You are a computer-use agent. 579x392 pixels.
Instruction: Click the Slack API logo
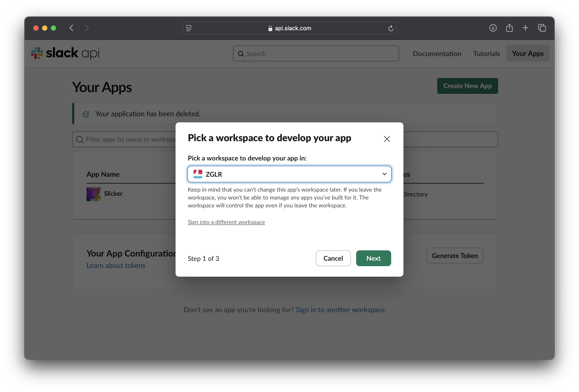[x=65, y=53]
